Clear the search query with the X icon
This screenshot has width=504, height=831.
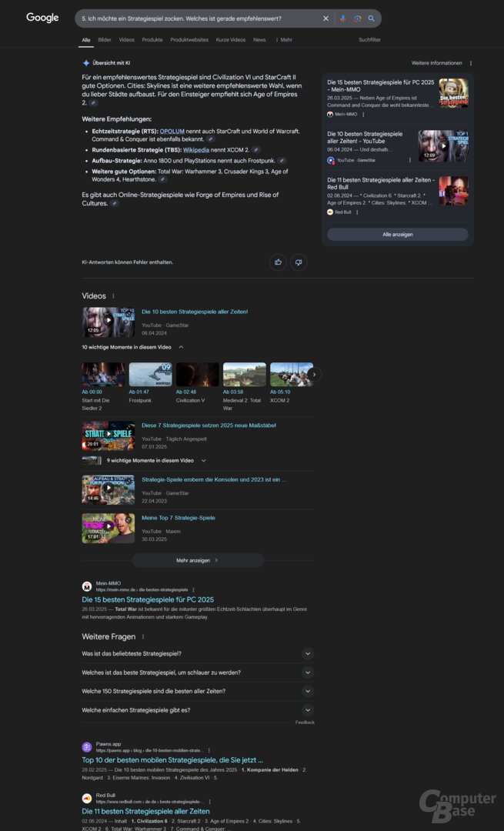pos(326,18)
